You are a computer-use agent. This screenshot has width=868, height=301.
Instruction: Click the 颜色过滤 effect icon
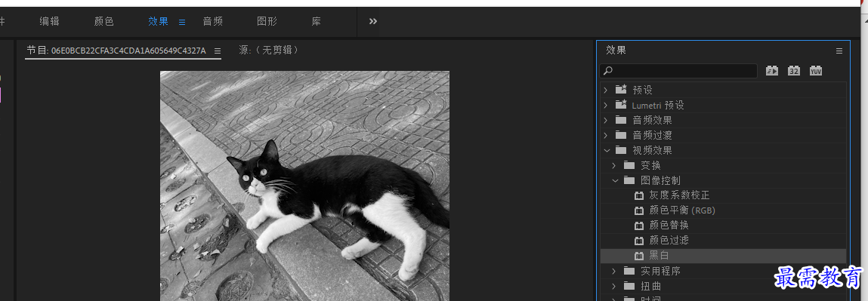(639, 241)
